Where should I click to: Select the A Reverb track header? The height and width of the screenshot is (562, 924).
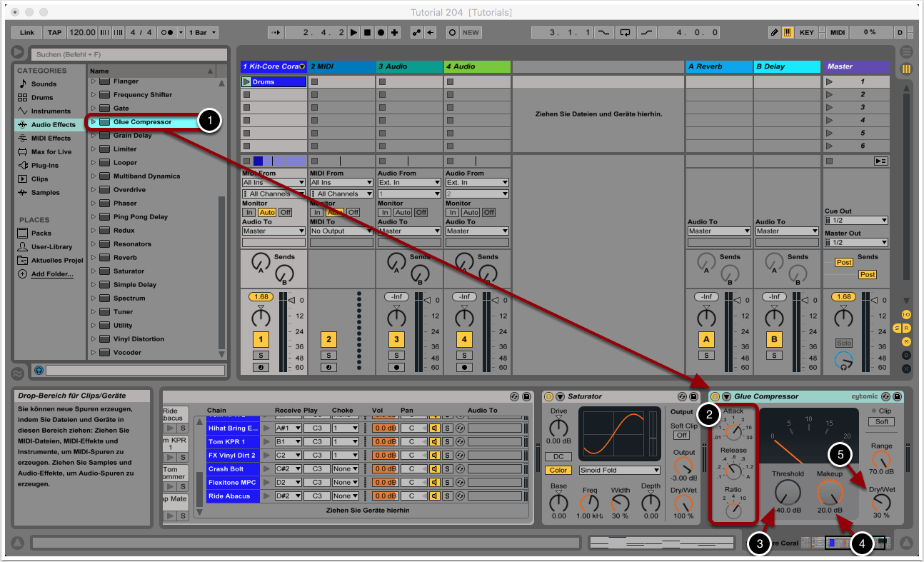pyautogui.click(x=718, y=66)
